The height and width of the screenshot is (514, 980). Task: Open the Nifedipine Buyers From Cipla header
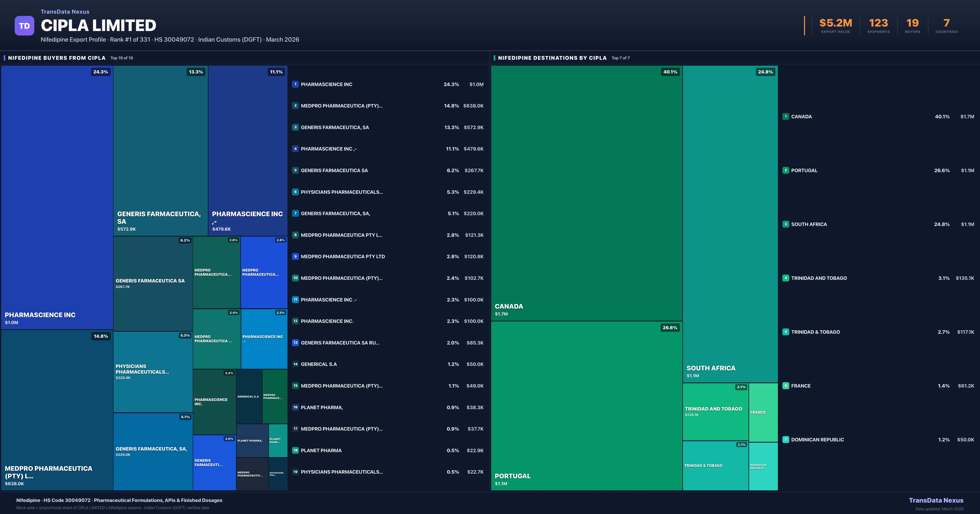57,58
